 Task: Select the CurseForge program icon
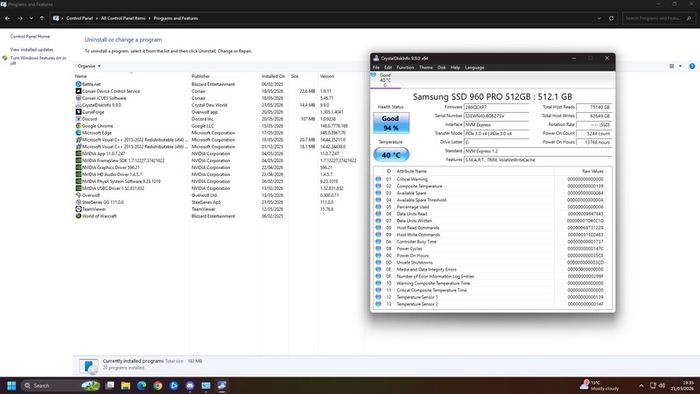click(78, 112)
